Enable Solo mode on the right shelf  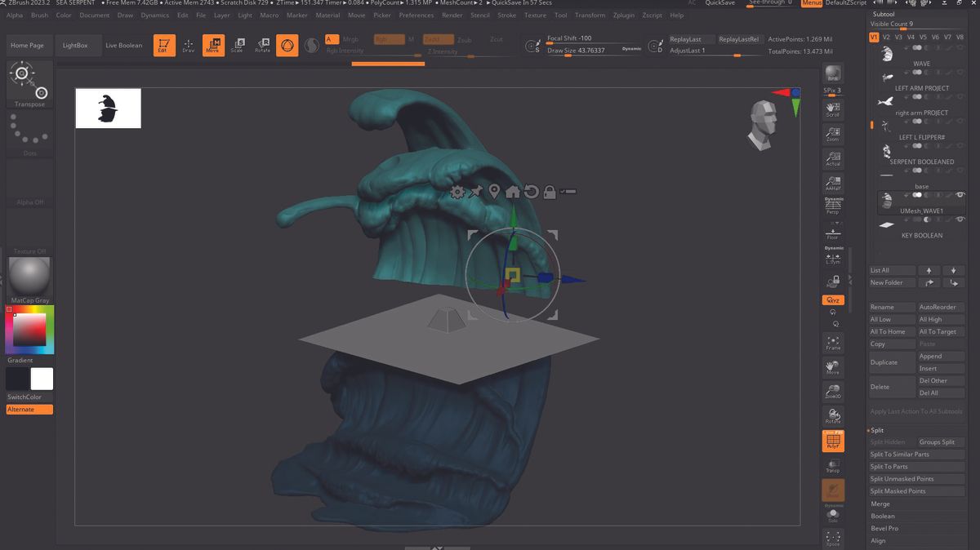coord(834,514)
